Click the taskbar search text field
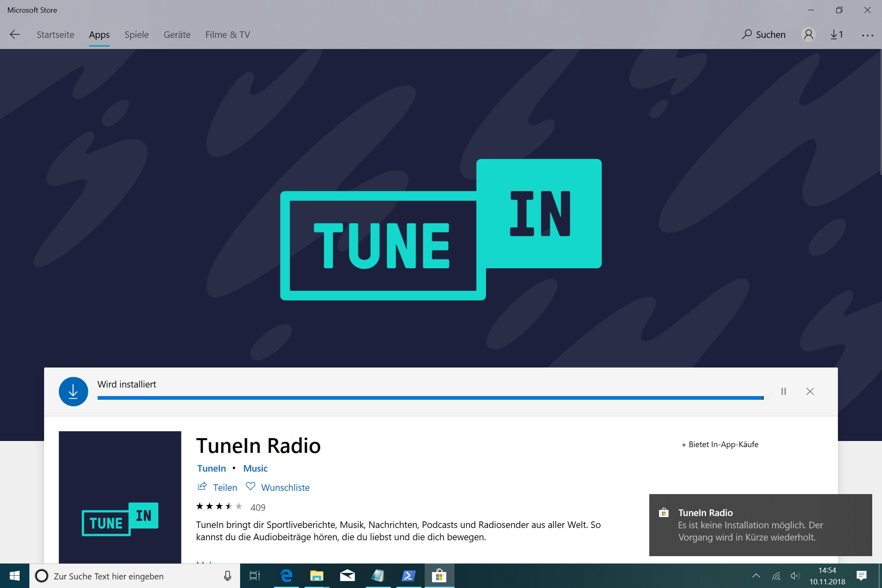Image resolution: width=882 pixels, height=588 pixels. (x=135, y=576)
